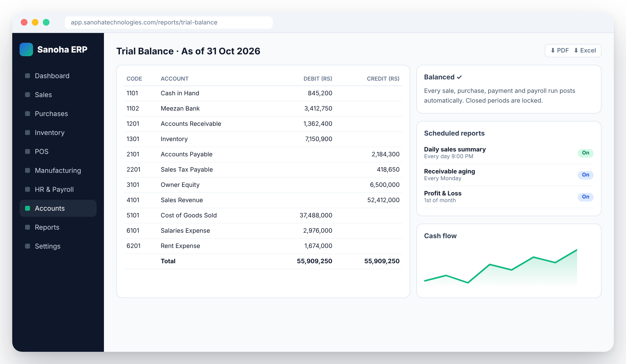Screen dimensions: 626x364
Task: Click the green macOS maximize window button
Action: [46, 22]
